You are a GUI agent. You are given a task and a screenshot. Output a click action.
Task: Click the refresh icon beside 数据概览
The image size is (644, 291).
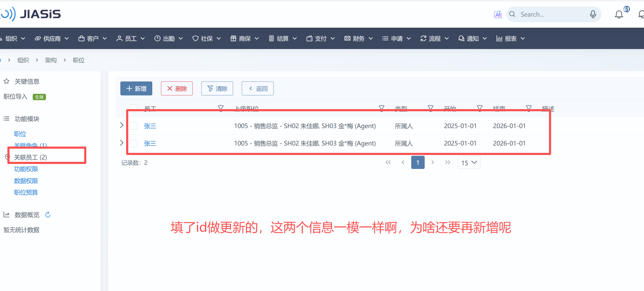48,215
